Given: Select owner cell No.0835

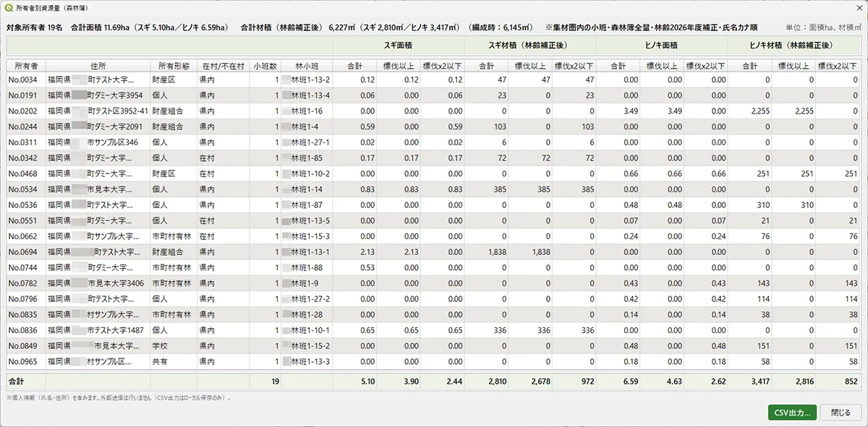Looking at the screenshot, I should (x=25, y=314).
